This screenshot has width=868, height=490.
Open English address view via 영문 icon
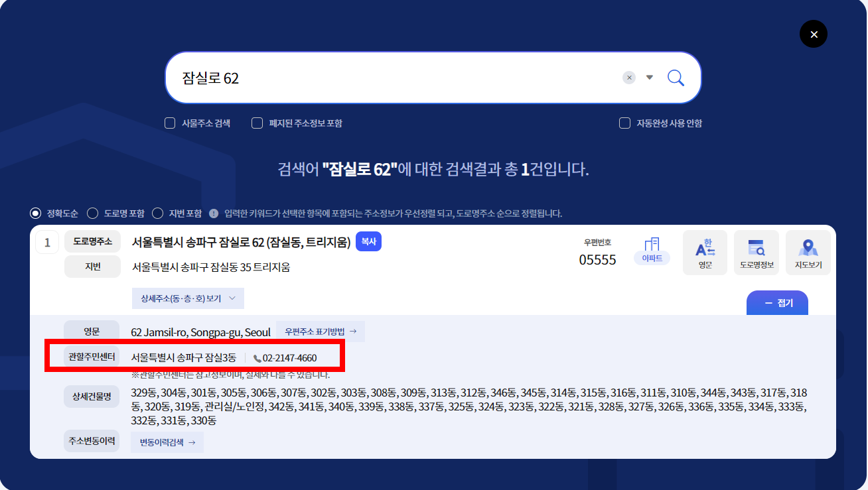705,252
